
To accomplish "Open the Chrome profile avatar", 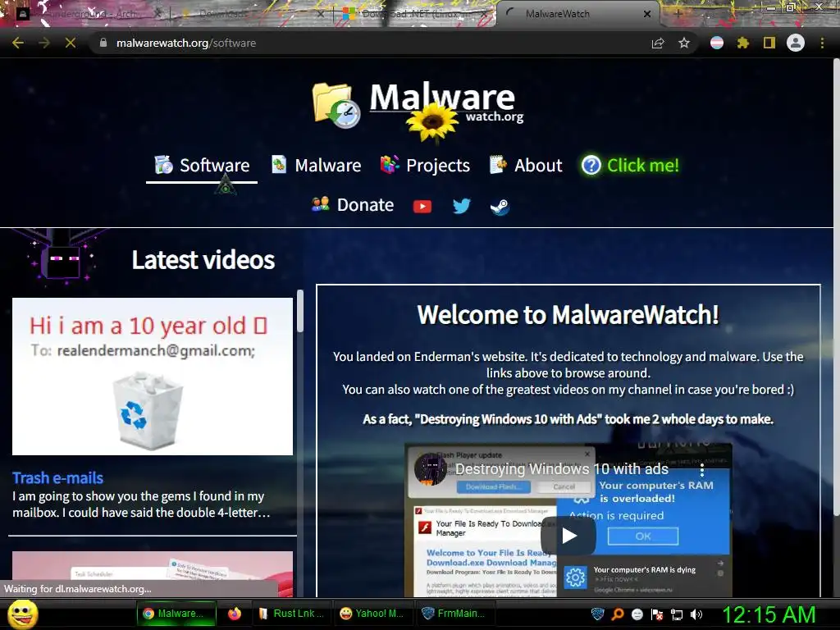I will (796, 43).
